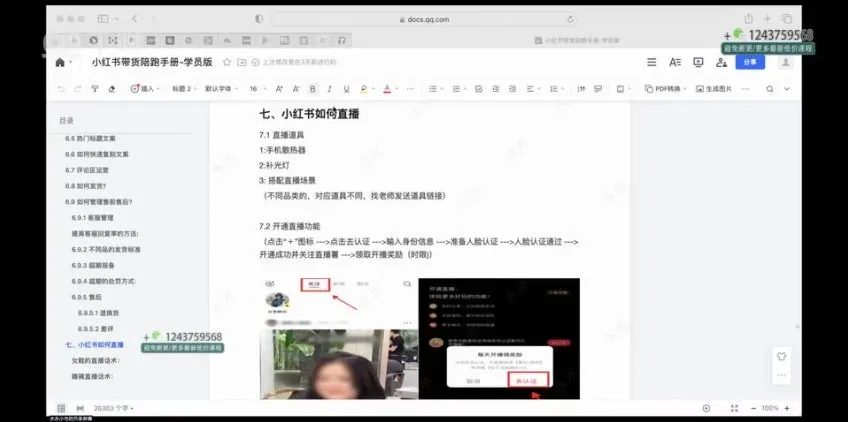This screenshot has width=848, height=422.
Task: Go to outline item 女鞋的直播话术
Action: tap(96, 360)
